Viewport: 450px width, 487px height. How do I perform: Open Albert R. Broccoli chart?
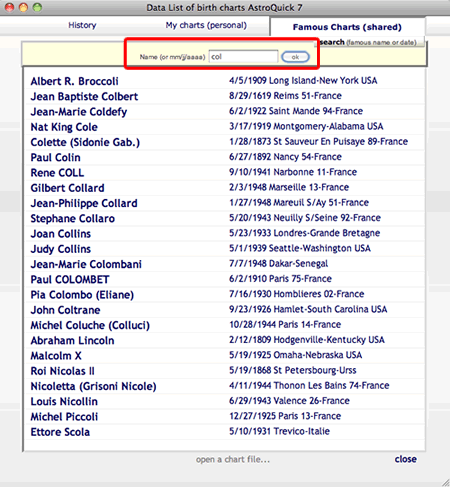(75, 81)
